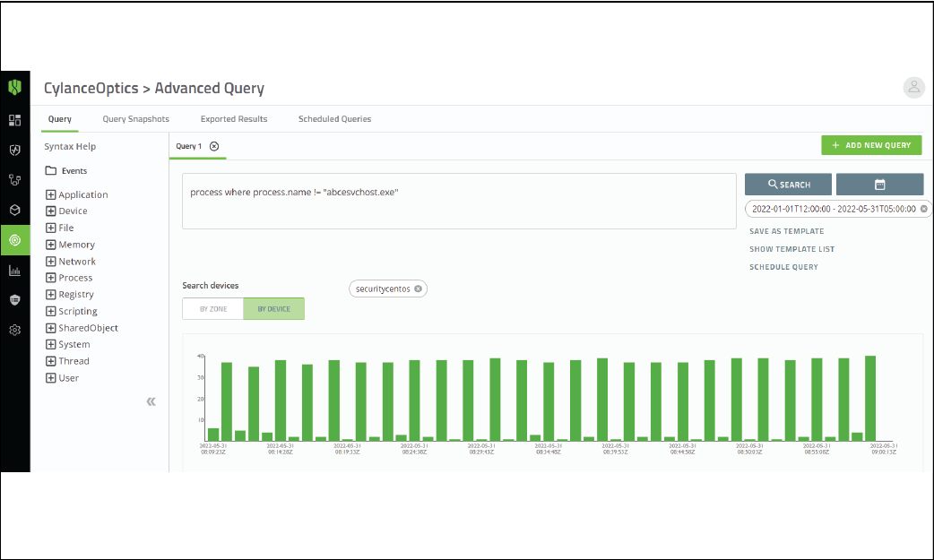934x560 pixels.
Task: Click Show Template List link
Action: 791,249
